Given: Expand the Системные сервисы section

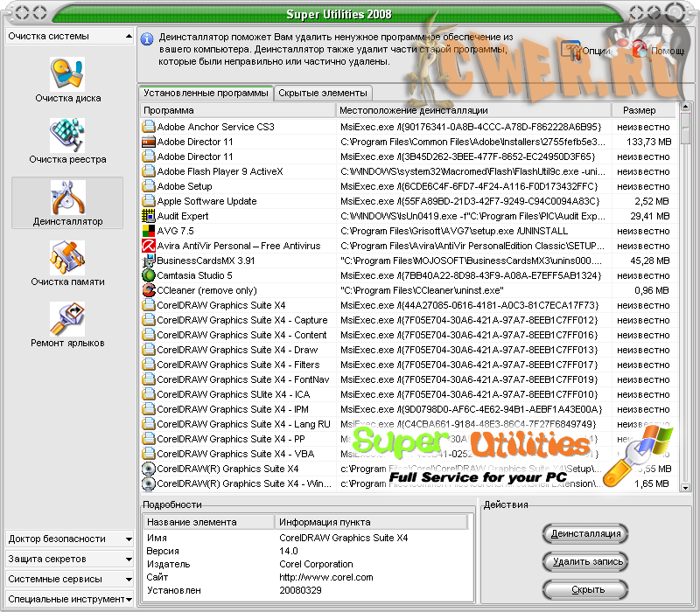Looking at the screenshot, I should click(68, 579).
